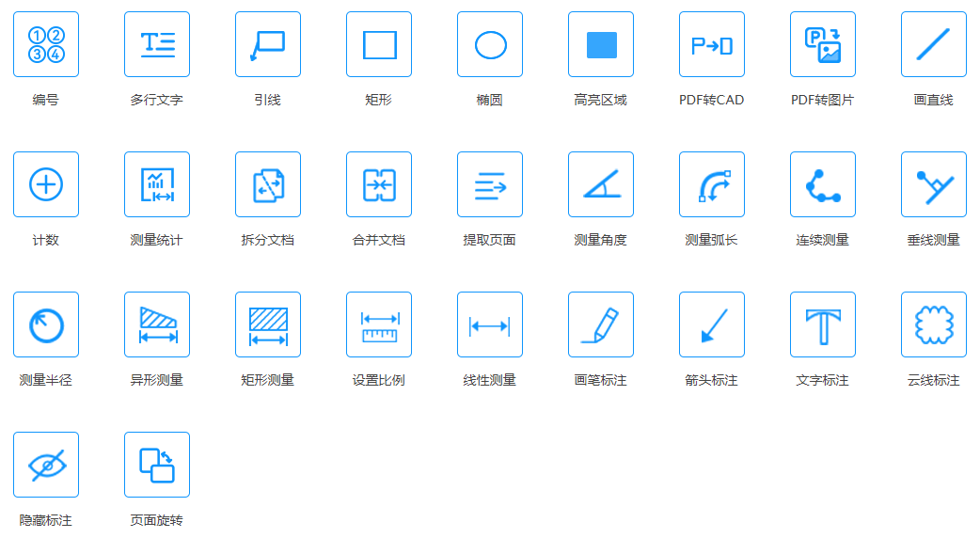The image size is (980, 538).
Task: Launch the PDF转CAD converter icon
Action: [712, 44]
